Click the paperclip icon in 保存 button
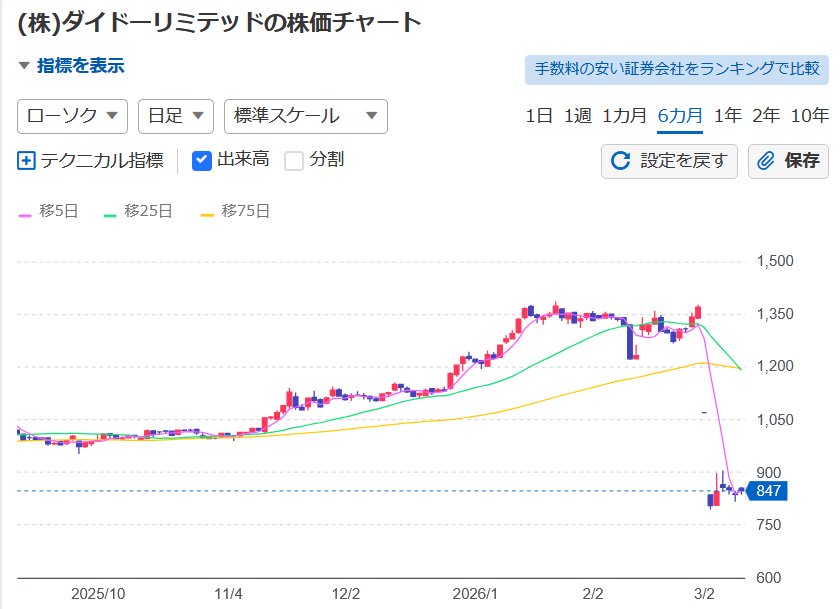The height and width of the screenshot is (609, 840). [767, 161]
